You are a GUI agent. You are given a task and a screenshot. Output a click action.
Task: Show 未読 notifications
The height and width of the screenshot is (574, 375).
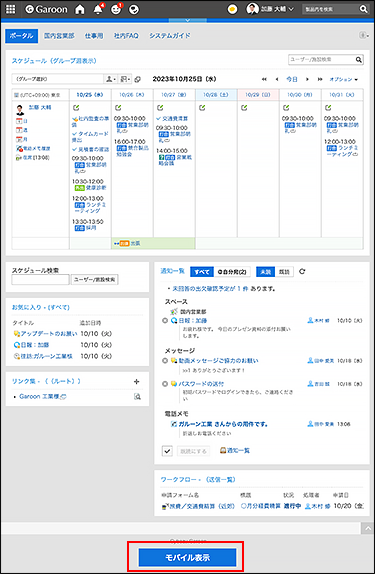pos(265,272)
